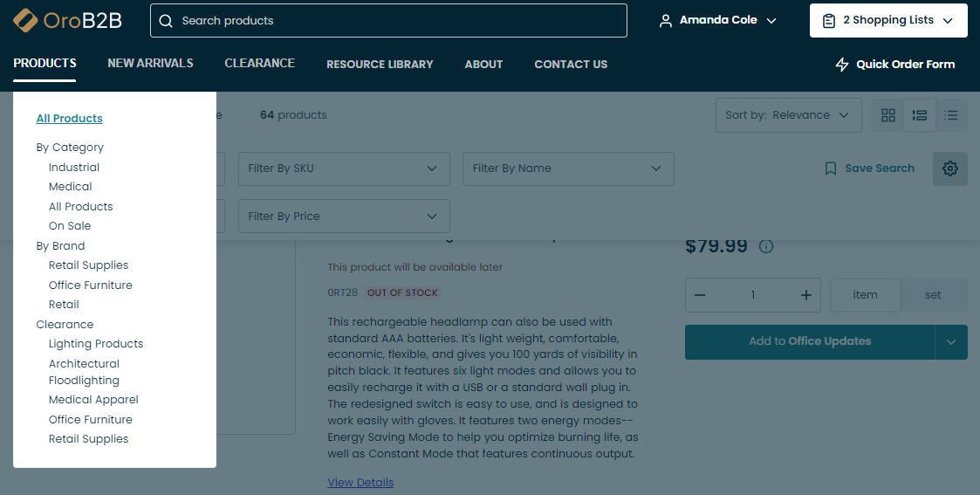
Task: Increase quantity with plus button
Action: coord(806,295)
